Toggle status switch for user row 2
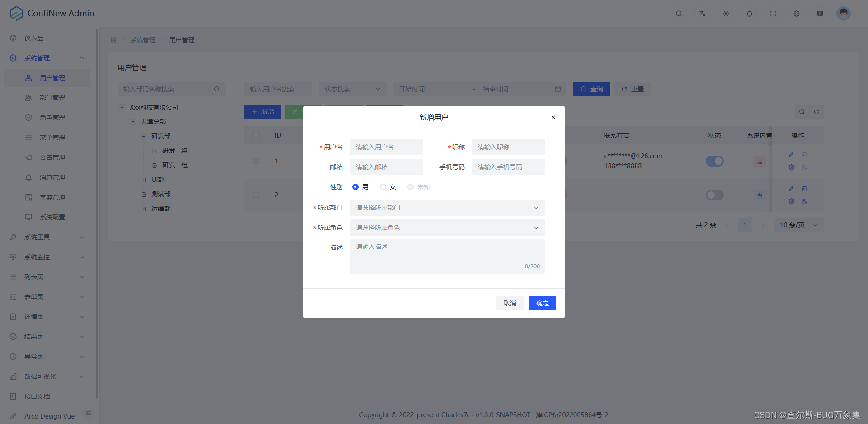Screen dimensions: 868x424 715,195
